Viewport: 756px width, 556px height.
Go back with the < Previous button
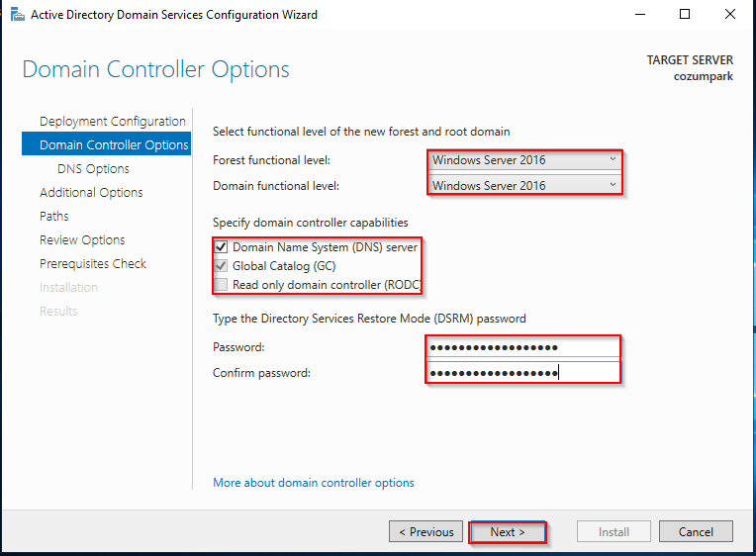(x=426, y=531)
